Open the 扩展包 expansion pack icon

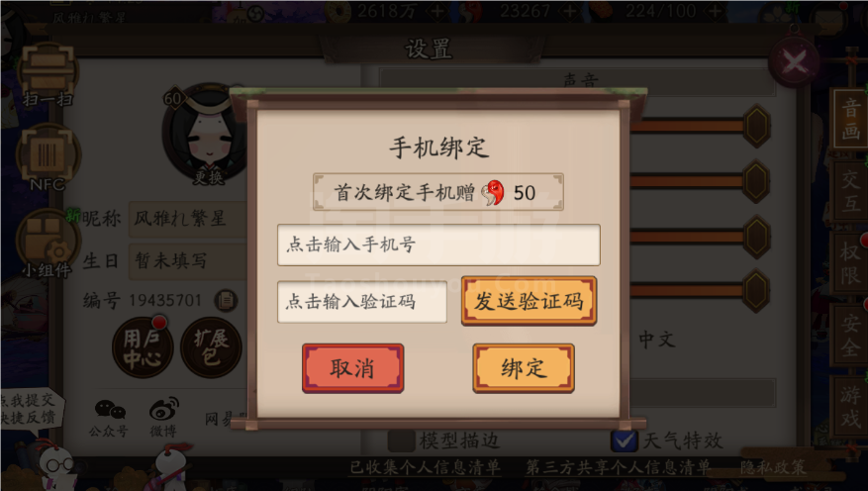point(211,347)
